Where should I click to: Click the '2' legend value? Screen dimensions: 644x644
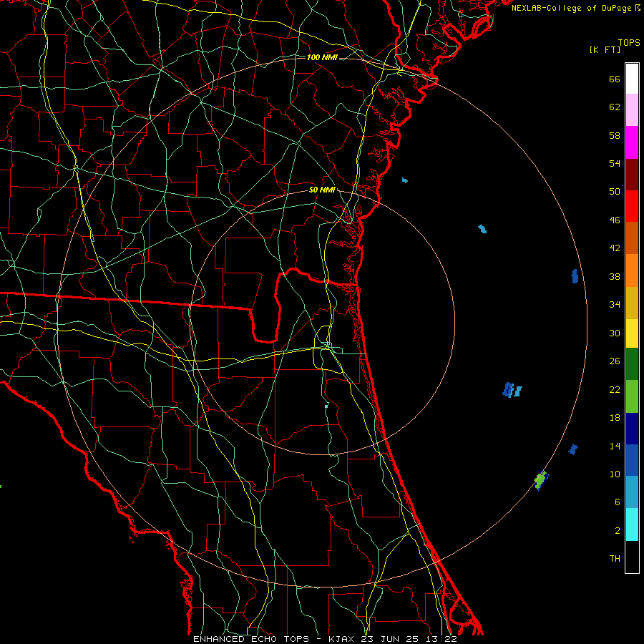618,531
